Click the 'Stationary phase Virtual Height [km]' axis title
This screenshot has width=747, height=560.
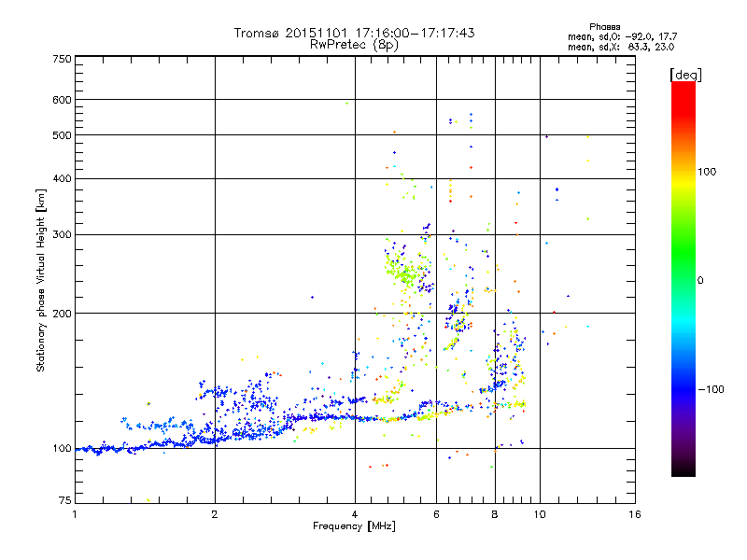point(41,280)
